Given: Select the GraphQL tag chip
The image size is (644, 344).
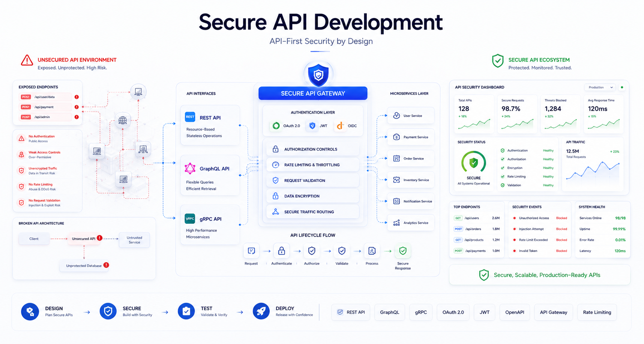Looking at the screenshot, I should 390,312.
